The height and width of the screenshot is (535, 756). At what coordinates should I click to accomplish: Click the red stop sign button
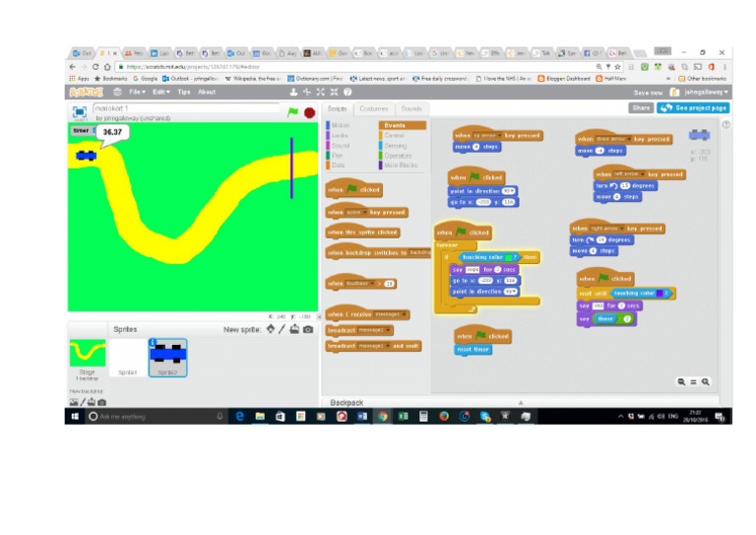click(x=309, y=113)
